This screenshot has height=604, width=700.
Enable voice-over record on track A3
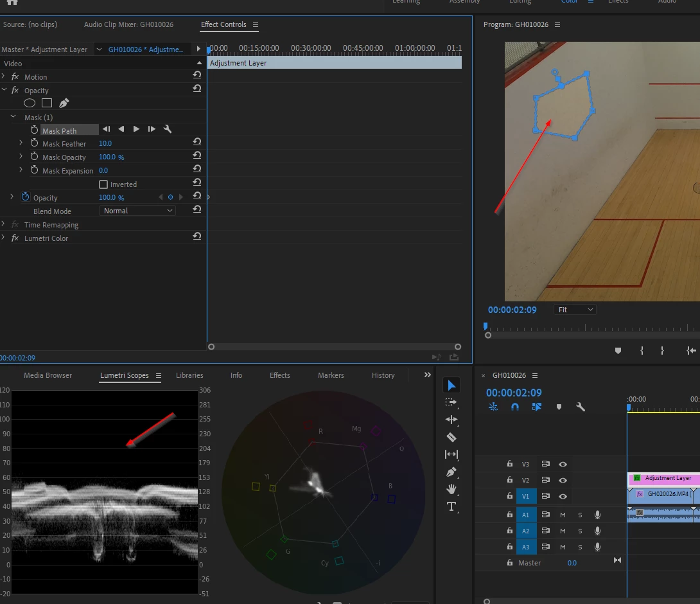click(597, 547)
